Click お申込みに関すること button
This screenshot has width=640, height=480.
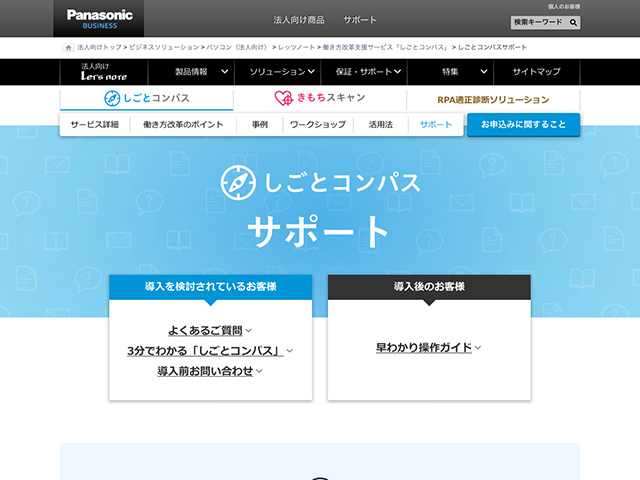tap(523, 124)
